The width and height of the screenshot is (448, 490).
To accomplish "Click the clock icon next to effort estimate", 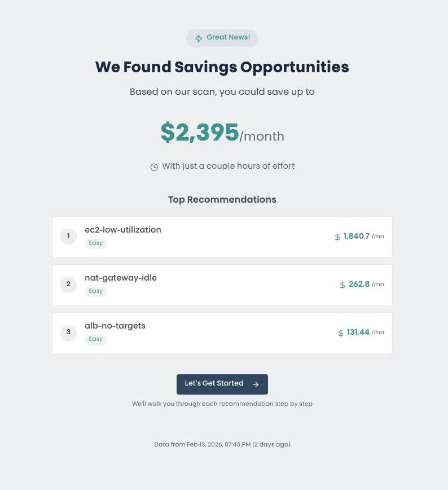I will click(154, 167).
